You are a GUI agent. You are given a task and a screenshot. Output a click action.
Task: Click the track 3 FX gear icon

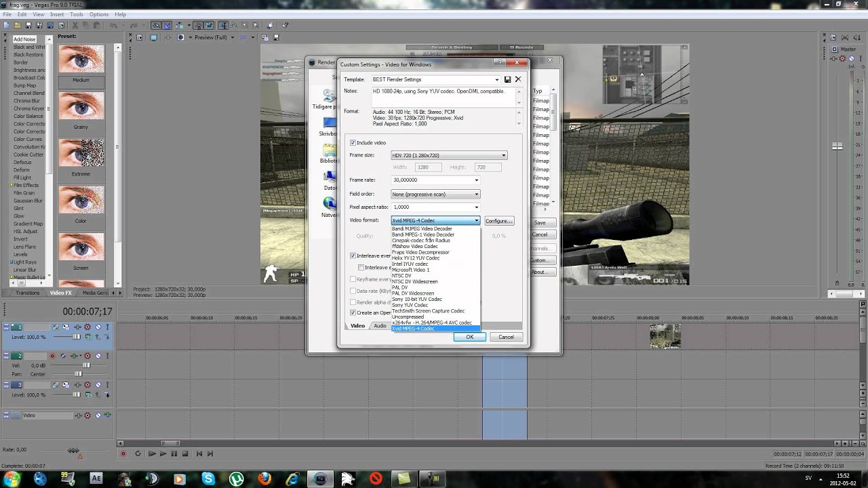87,385
